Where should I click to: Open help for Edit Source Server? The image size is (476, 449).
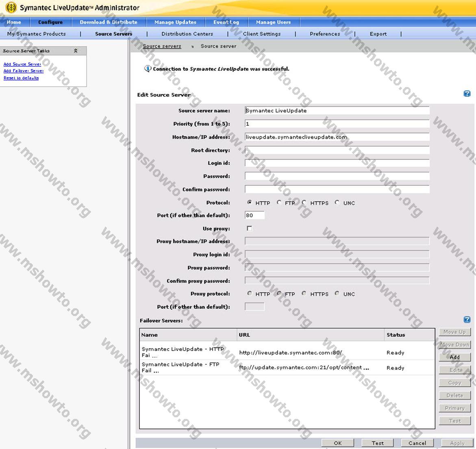467,94
